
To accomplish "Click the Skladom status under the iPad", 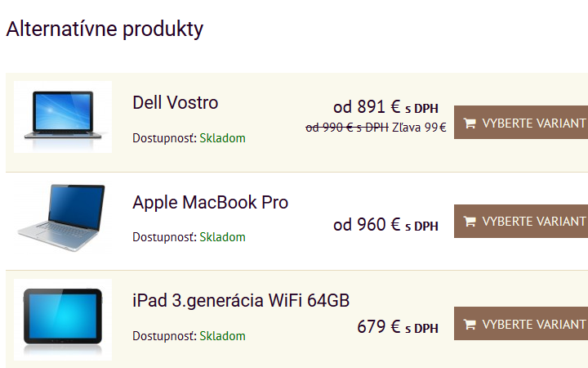I will point(222,336).
